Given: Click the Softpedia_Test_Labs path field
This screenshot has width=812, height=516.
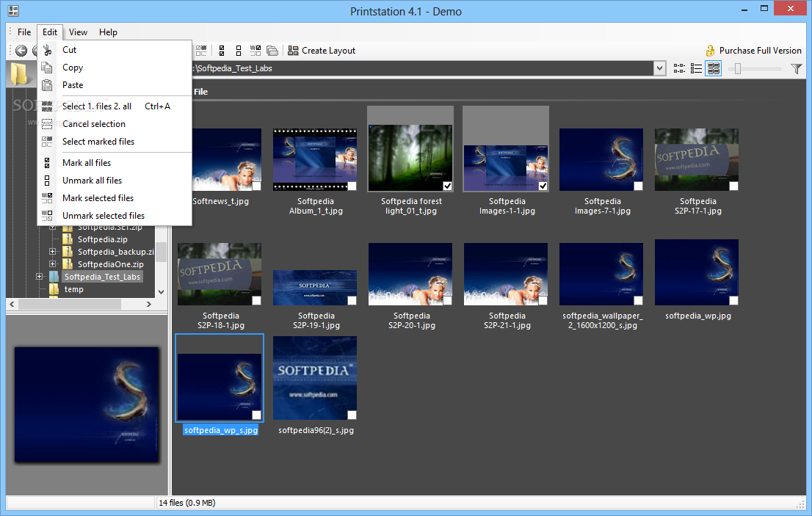Looking at the screenshot, I should tap(423, 68).
